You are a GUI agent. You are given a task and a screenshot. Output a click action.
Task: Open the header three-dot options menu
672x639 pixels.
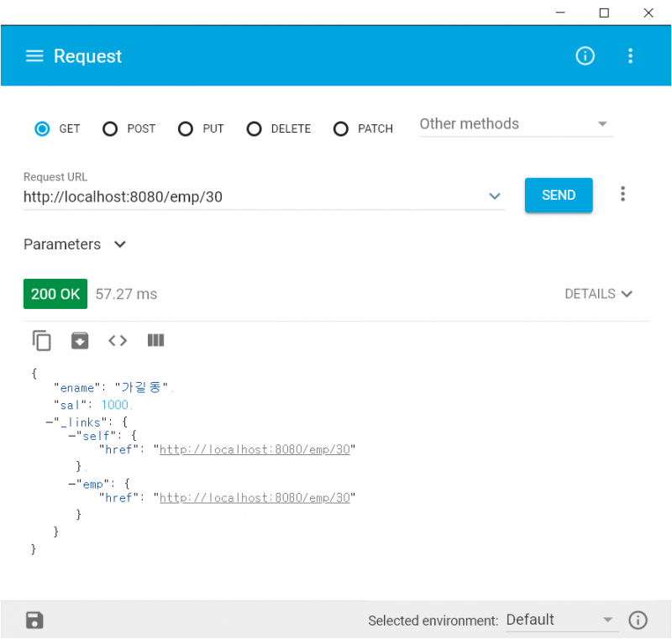[x=630, y=55]
